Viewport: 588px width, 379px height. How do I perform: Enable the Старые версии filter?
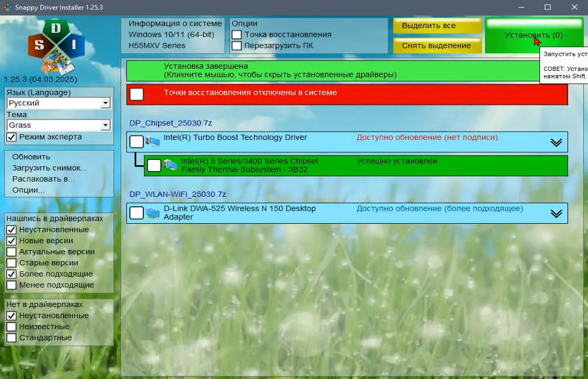point(12,263)
